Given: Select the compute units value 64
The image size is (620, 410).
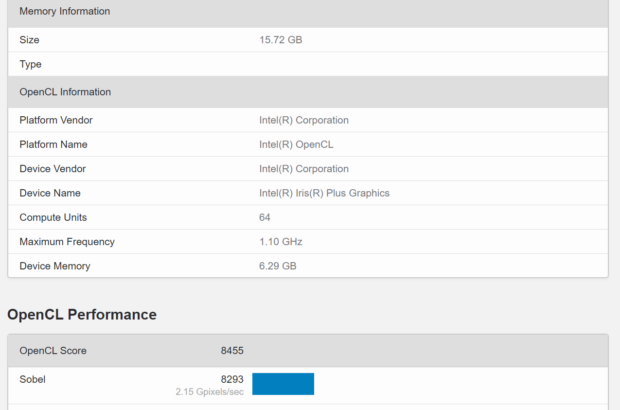Looking at the screenshot, I should [265, 217].
